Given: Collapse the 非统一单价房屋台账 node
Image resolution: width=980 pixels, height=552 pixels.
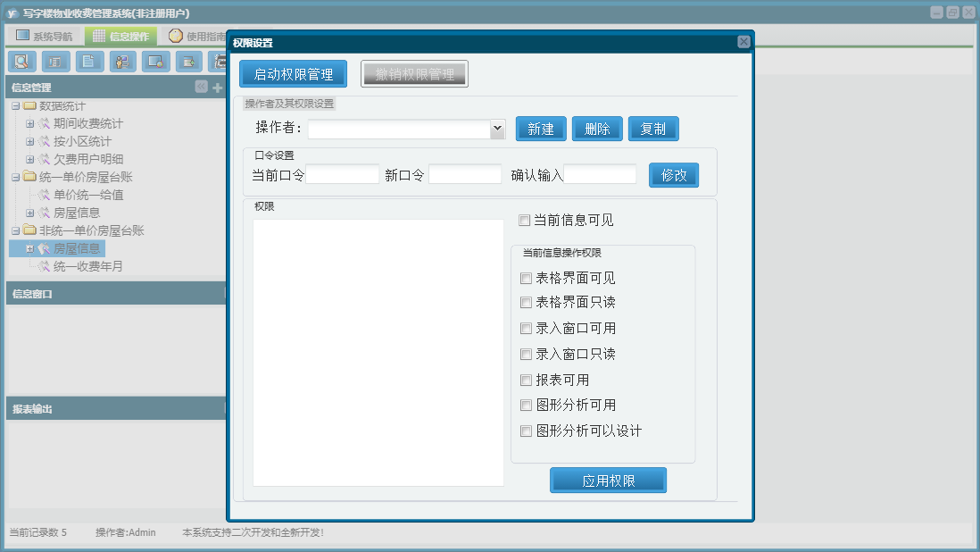Looking at the screenshot, I should coord(16,231).
